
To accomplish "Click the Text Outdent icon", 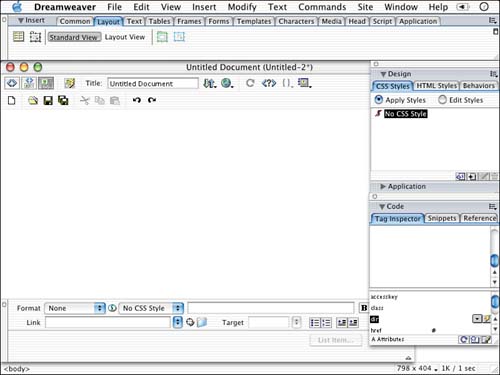I will point(342,323).
